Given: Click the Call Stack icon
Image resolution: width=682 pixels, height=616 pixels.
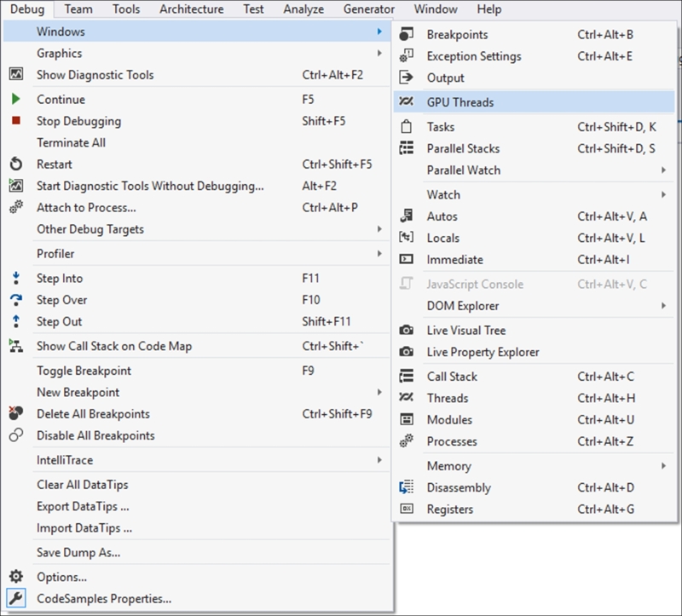Looking at the screenshot, I should point(407,376).
